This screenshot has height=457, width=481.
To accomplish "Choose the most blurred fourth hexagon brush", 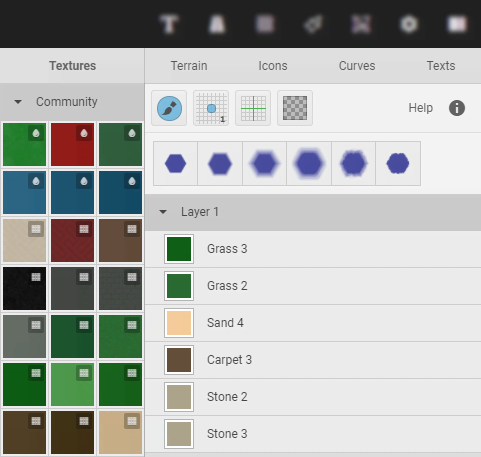I will [x=309, y=163].
